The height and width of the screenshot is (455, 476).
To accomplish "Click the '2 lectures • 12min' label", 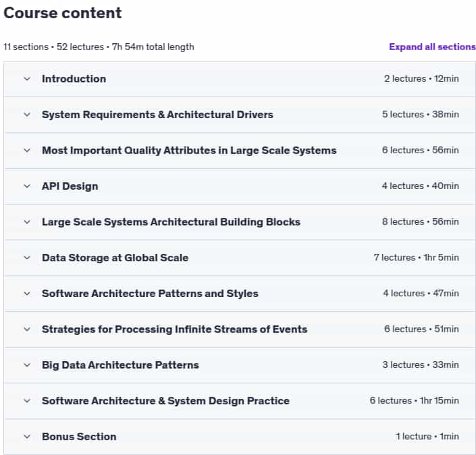I will coord(421,78).
